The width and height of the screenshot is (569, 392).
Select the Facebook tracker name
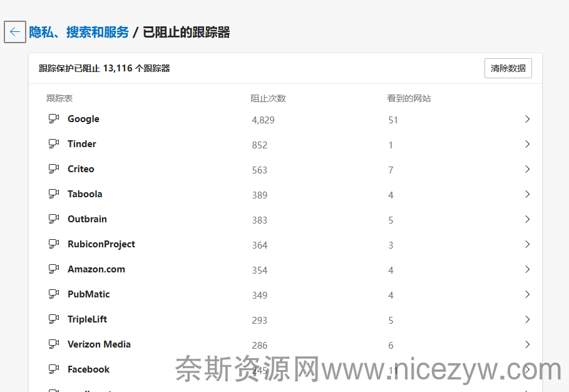(x=88, y=369)
